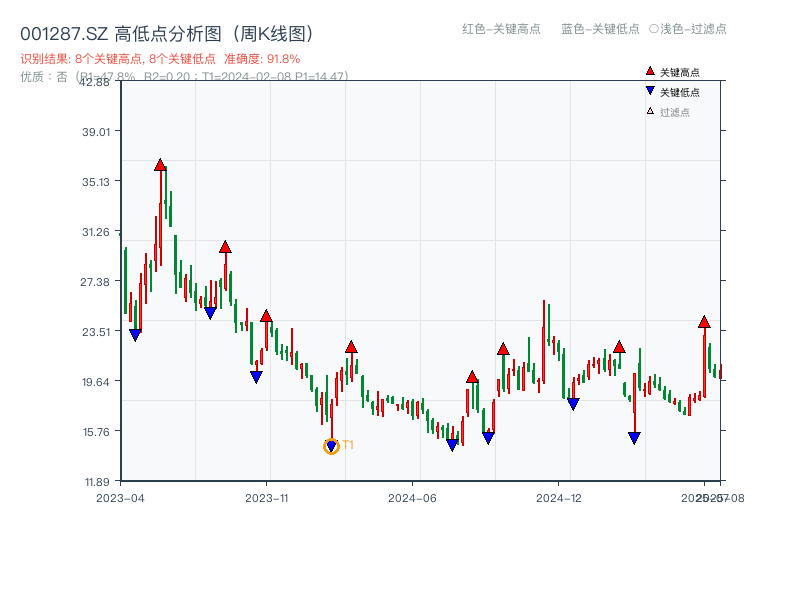This screenshot has width=800, height=600.
Task: Click the 关键高点 red triangle legend icon
Action: pos(650,71)
